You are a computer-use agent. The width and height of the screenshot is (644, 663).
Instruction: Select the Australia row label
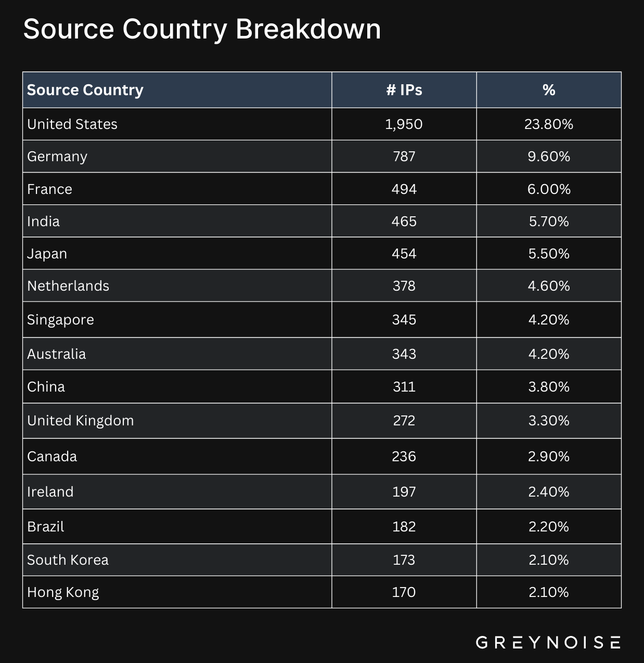point(57,354)
